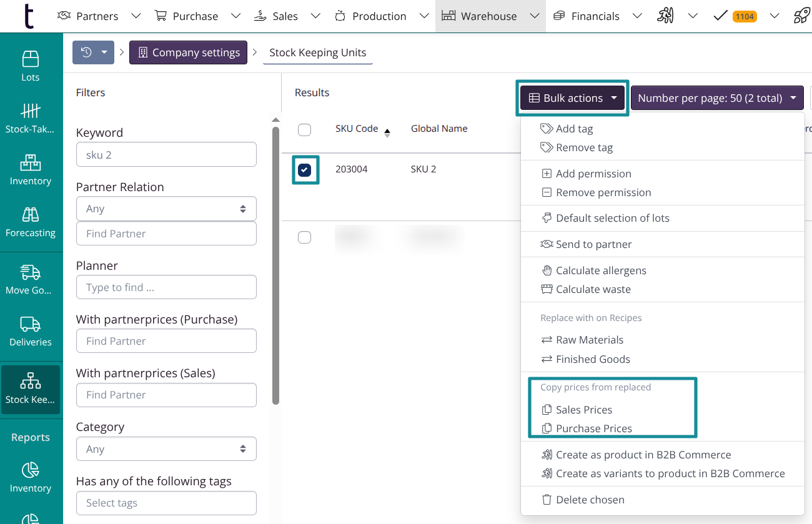Click the Company settings breadcrumb button
This screenshot has height=524, width=812.
[x=189, y=52]
